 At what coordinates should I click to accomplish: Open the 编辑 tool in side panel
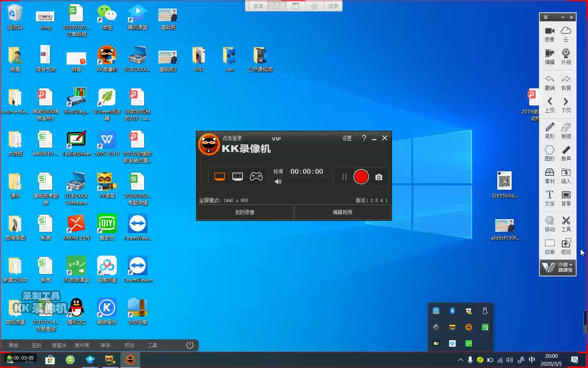[550, 57]
